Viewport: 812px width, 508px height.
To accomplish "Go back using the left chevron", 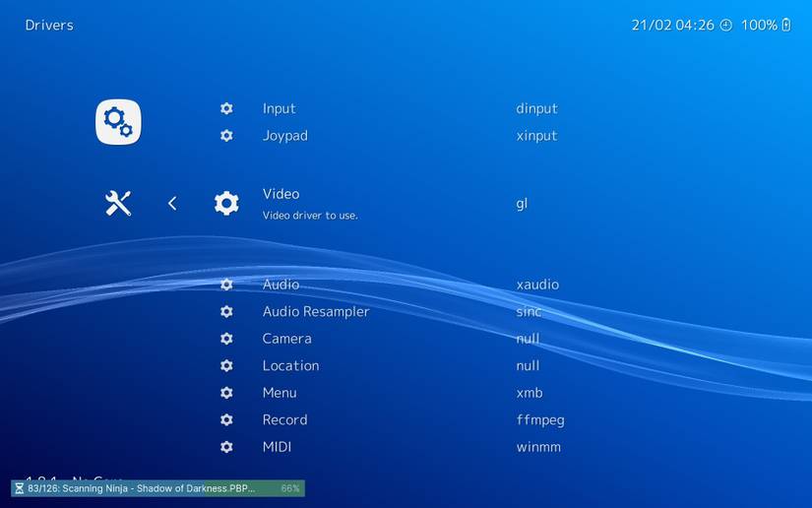I will 172,204.
